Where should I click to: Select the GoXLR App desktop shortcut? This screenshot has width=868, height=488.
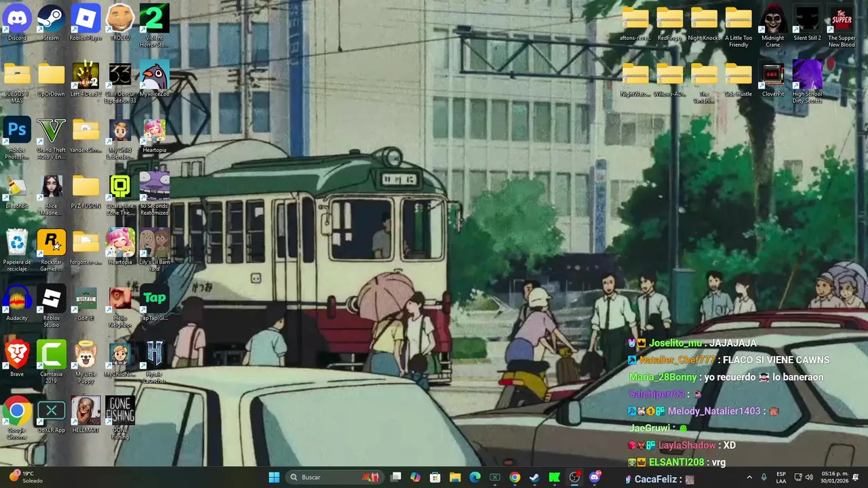[51, 415]
